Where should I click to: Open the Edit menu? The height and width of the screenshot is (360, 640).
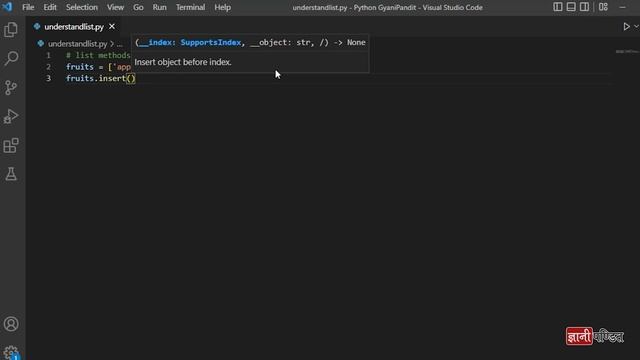[50, 7]
